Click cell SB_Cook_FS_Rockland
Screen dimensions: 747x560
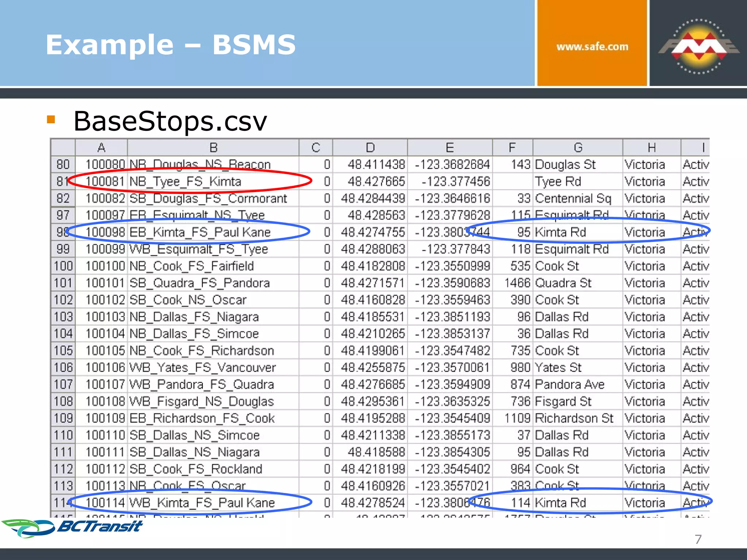pos(213,469)
